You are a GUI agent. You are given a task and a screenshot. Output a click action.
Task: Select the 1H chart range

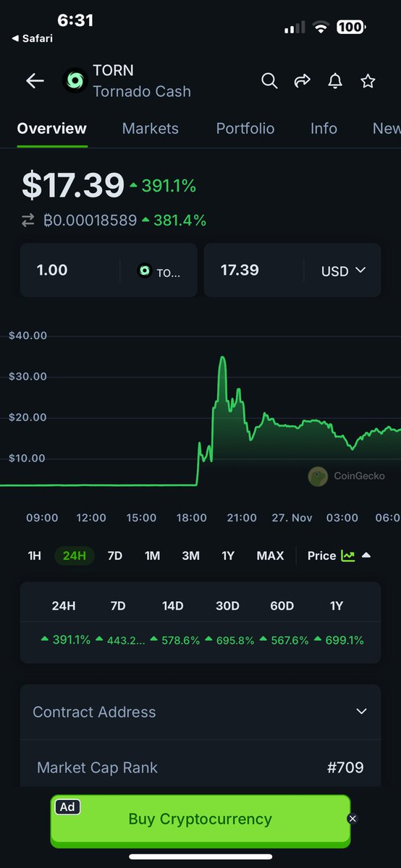tap(35, 556)
